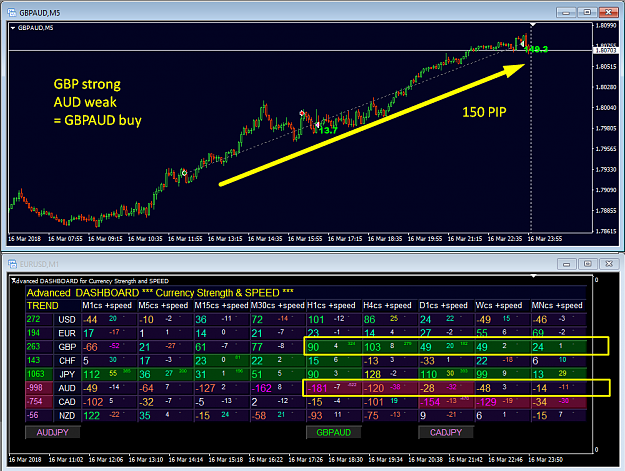Click the M1cs +speed column header
The image size is (625, 471).
pos(107,306)
